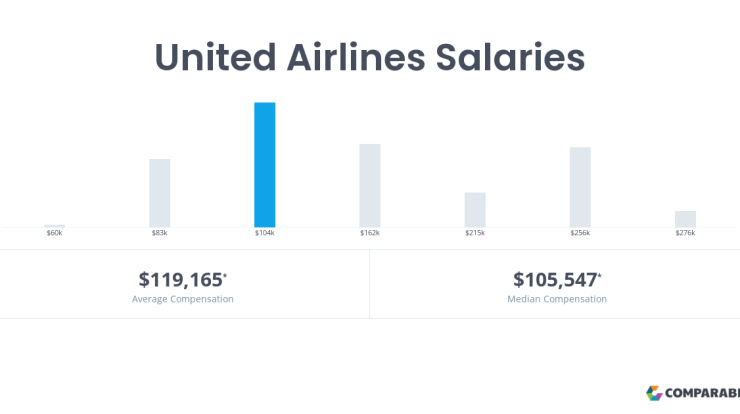Click the $276k axis label
The width and height of the screenshot is (740, 414).
tap(685, 233)
